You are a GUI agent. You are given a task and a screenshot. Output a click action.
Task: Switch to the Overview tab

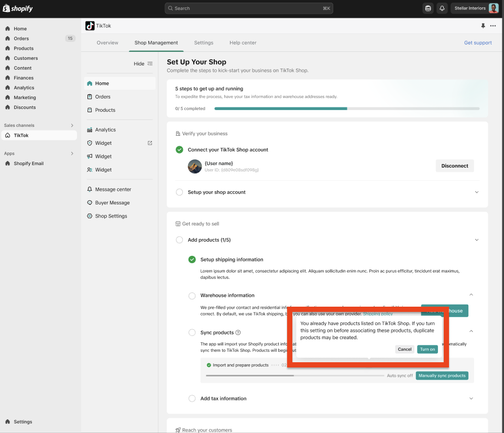[x=107, y=43]
